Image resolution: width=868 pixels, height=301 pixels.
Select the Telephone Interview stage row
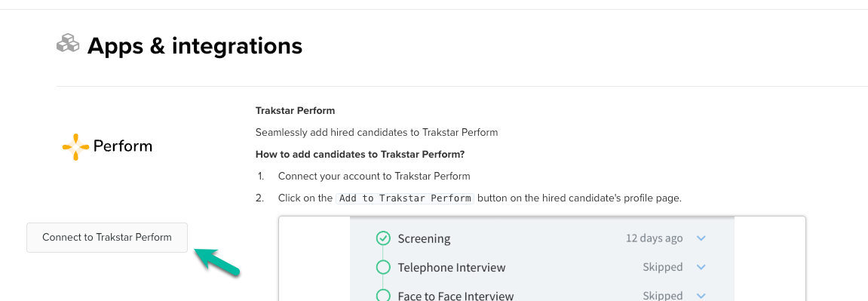coord(542,267)
